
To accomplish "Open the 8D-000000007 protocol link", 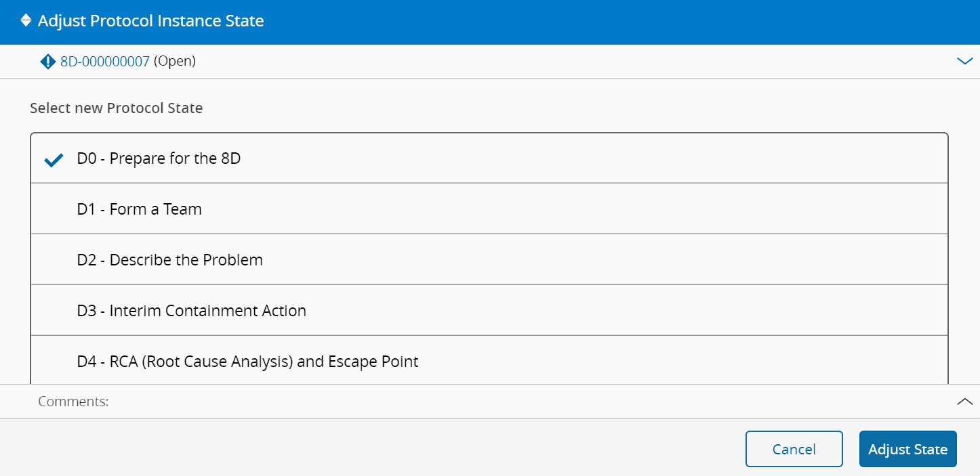I will pyautogui.click(x=105, y=62).
